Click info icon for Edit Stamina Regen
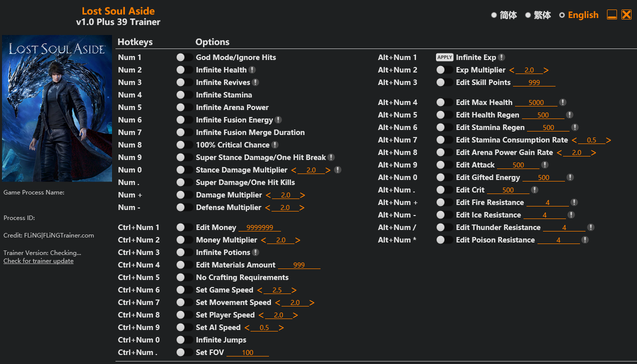 tap(575, 127)
